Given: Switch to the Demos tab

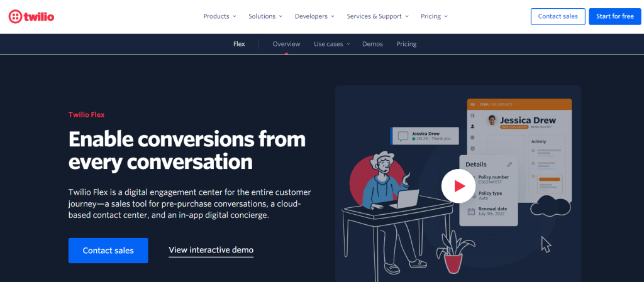Looking at the screenshot, I should tap(372, 44).
